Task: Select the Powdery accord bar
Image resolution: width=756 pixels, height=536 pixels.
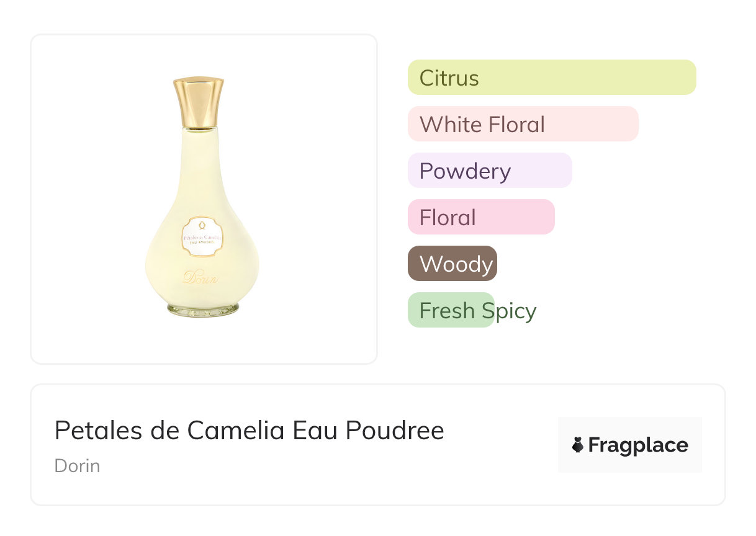Action: [489, 171]
